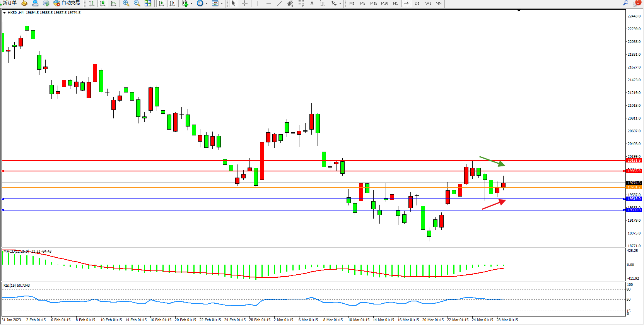Switch to the D1 timeframe

[x=417, y=3]
